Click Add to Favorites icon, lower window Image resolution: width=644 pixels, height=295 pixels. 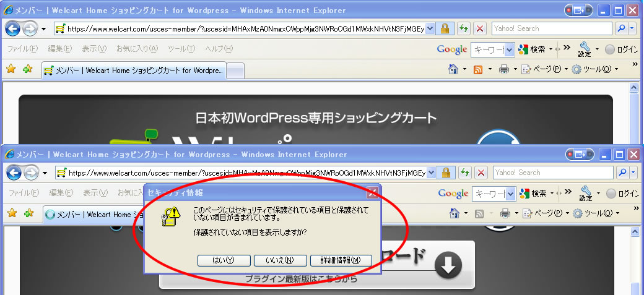28,213
